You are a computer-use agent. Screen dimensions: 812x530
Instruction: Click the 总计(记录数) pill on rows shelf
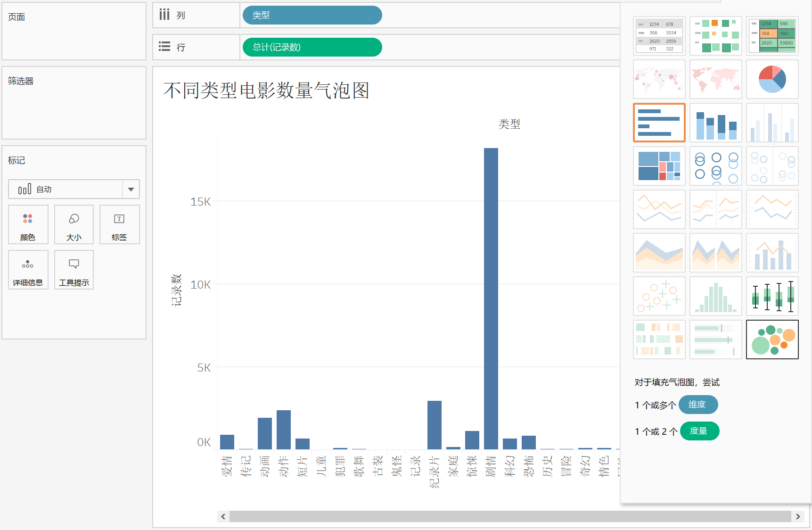[x=312, y=47]
